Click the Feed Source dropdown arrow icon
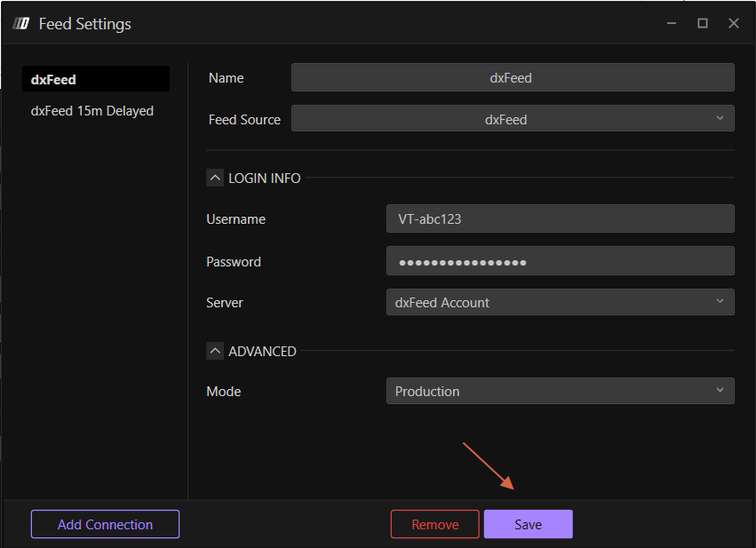This screenshot has width=756, height=548. [720, 118]
